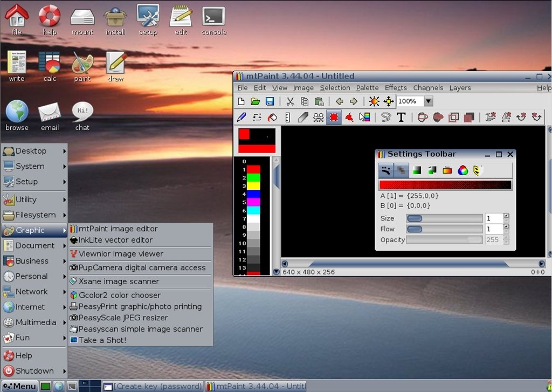The height and width of the screenshot is (392, 552).
Task: Expand the Internet submenu in start menu
Action: (34, 307)
